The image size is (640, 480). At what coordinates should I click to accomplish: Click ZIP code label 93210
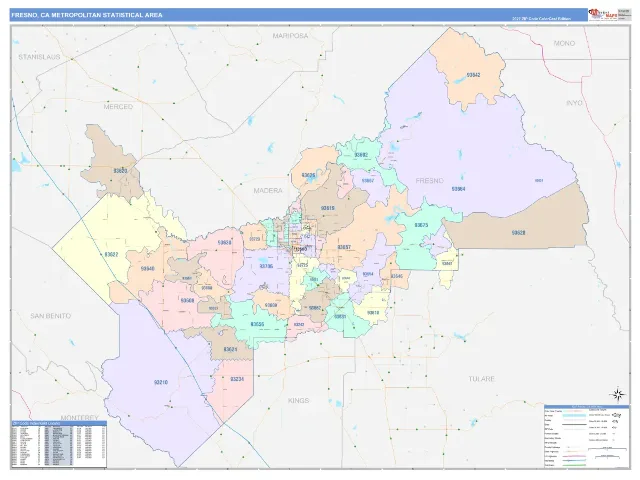[x=161, y=383]
